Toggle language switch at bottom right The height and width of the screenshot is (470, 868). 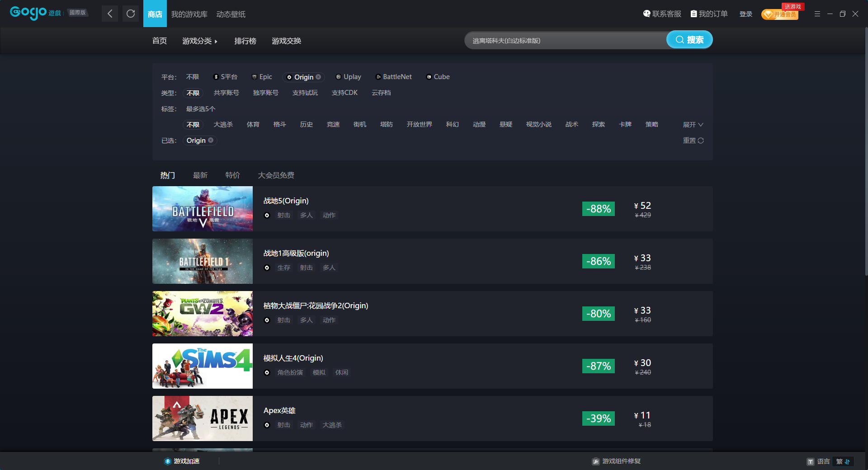point(843,461)
